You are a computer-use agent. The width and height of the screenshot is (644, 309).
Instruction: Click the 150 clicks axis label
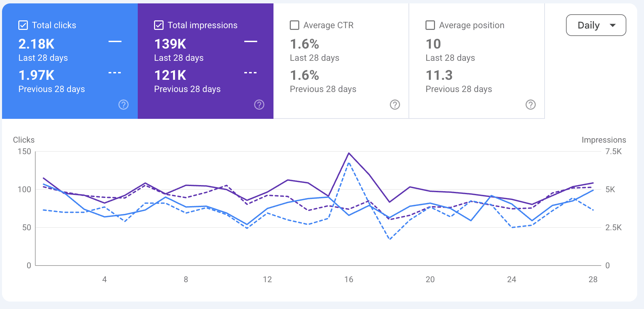click(24, 151)
